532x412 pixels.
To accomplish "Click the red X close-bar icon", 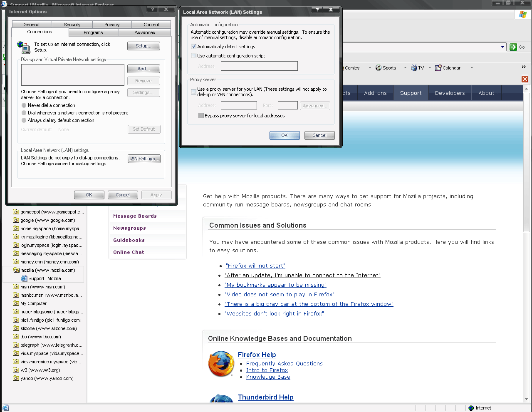I will [x=525, y=79].
